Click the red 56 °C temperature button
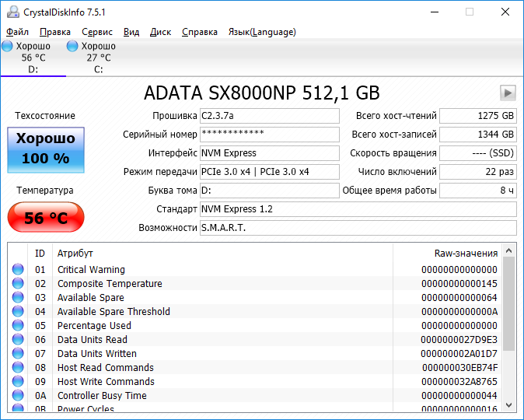The image size is (524, 420). click(x=46, y=217)
